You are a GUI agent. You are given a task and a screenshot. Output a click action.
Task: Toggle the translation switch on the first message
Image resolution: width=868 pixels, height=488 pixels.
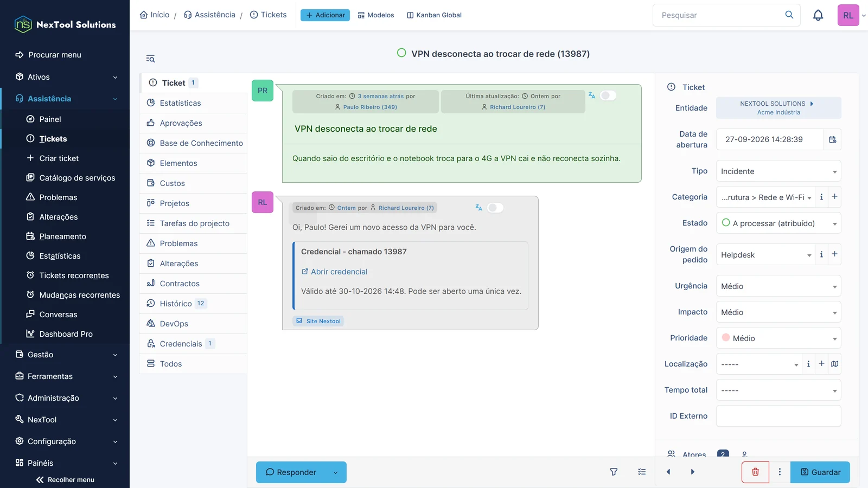(x=608, y=95)
